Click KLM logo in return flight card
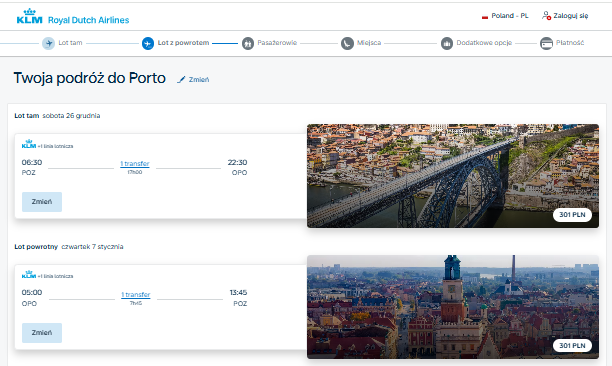This screenshot has width=612, height=366. click(x=29, y=274)
